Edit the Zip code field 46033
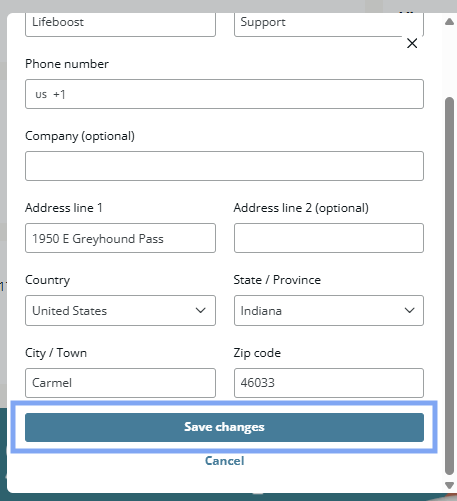The width and height of the screenshot is (457, 501). click(x=329, y=383)
